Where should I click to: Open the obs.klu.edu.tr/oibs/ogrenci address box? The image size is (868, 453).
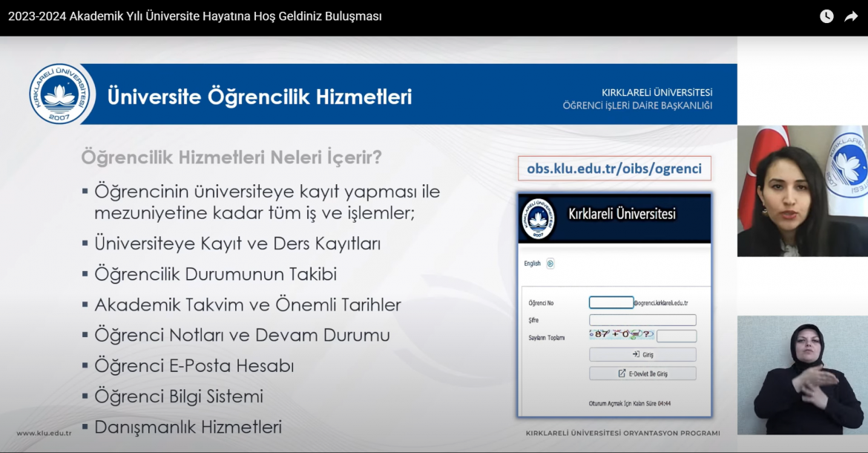click(x=614, y=169)
